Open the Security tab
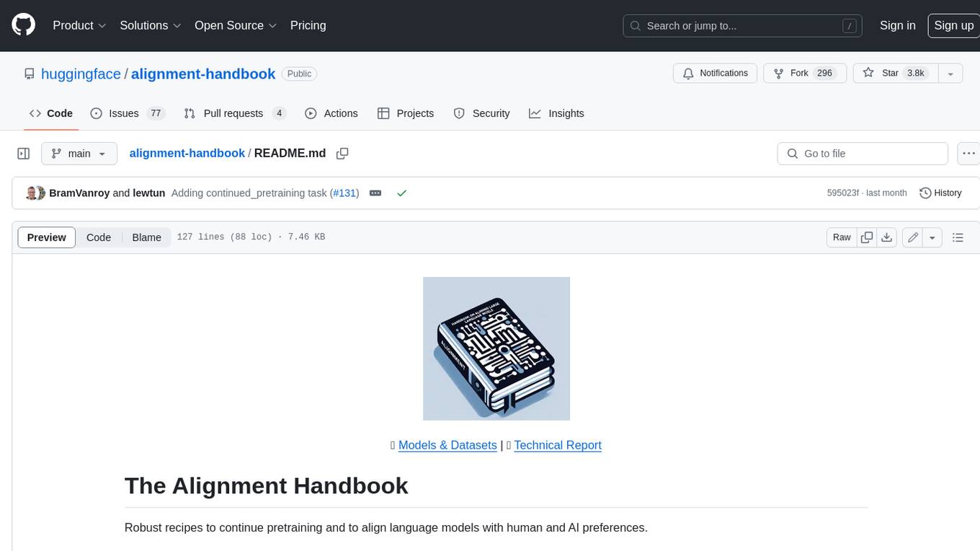The width and height of the screenshot is (980, 551). (x=481, y=113)
